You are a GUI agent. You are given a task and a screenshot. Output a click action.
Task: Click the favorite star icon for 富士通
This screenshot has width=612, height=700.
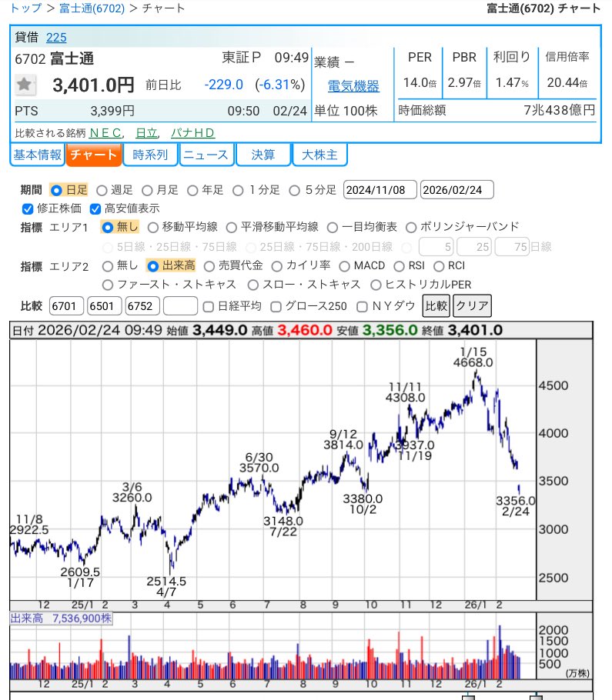click(x=24, y=85)
